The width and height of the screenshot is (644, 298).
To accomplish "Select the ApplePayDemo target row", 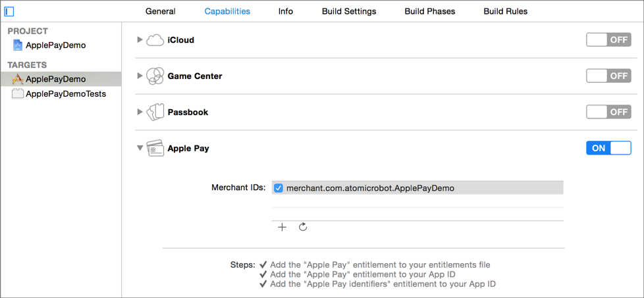I will point(61,79).
